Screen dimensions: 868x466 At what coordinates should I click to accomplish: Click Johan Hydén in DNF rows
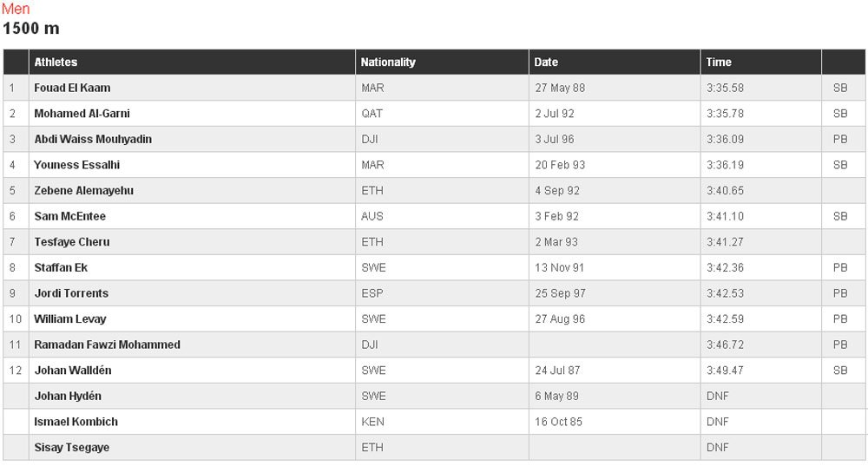pos(68,396)
